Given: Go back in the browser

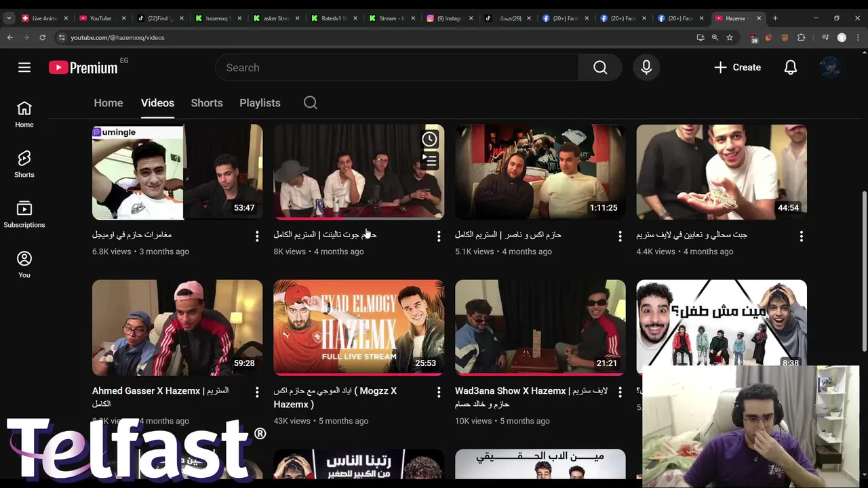Looking at the screenshot, I should (x=9, y=37).
